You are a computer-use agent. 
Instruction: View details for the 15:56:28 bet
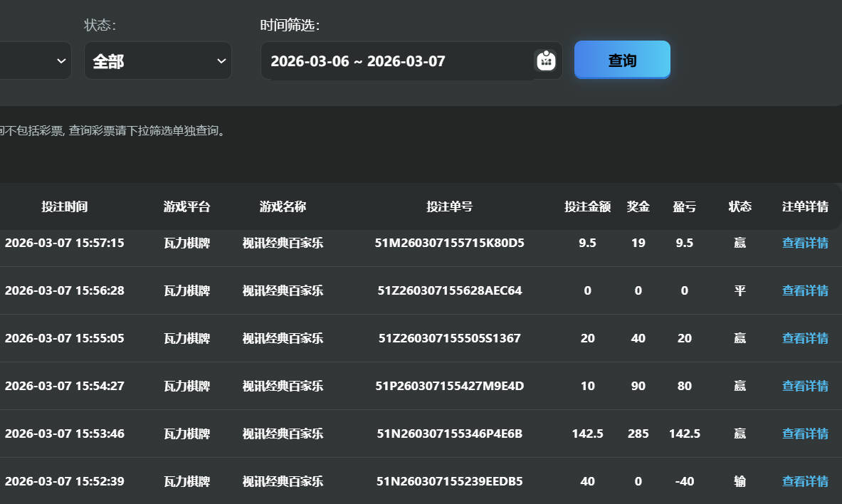[x=805, y=290]
